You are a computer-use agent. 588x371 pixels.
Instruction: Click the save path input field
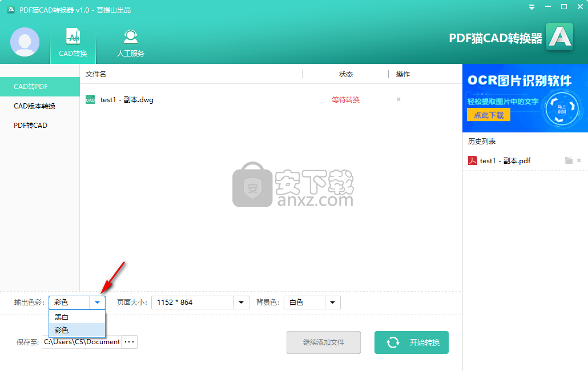82,342
